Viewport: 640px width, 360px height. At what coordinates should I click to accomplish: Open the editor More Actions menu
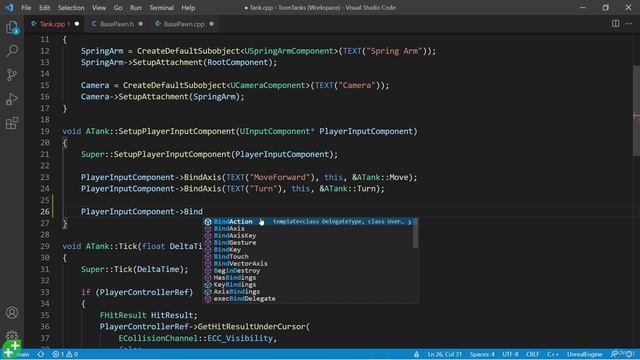[x=629, y=24]
